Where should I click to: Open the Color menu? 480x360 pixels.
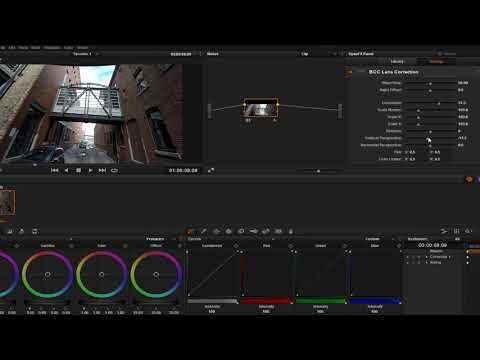pyautogui.click(x=68, y=48)
